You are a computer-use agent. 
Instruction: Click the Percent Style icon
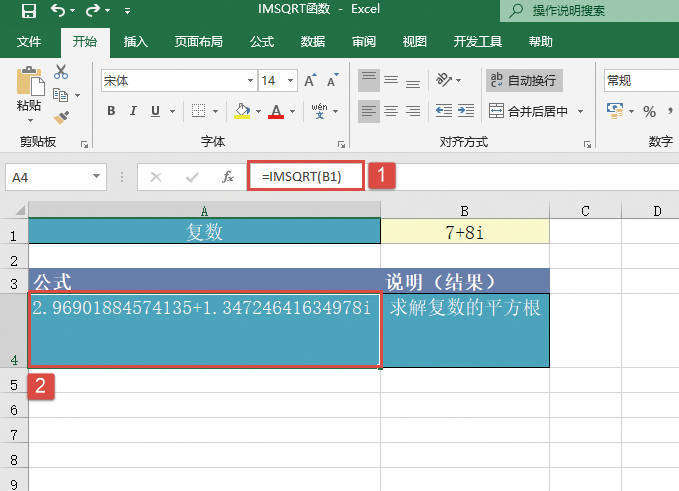coord(650,111)
